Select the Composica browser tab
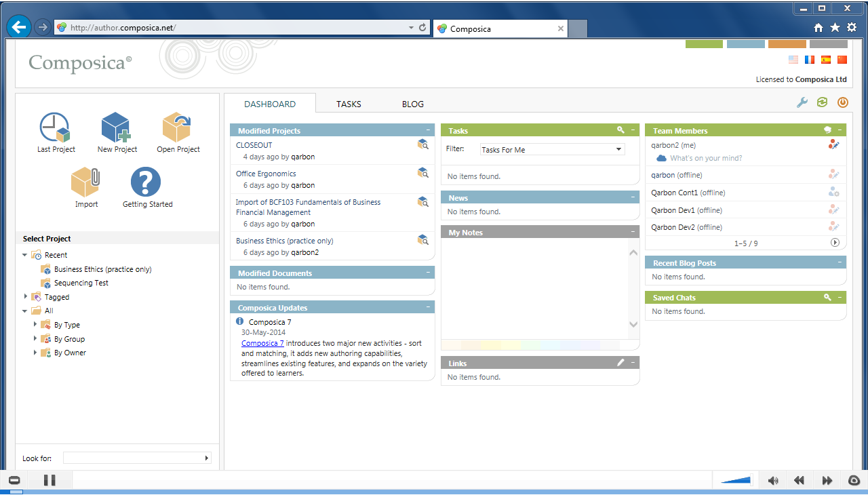 click(x=500, y=28)
